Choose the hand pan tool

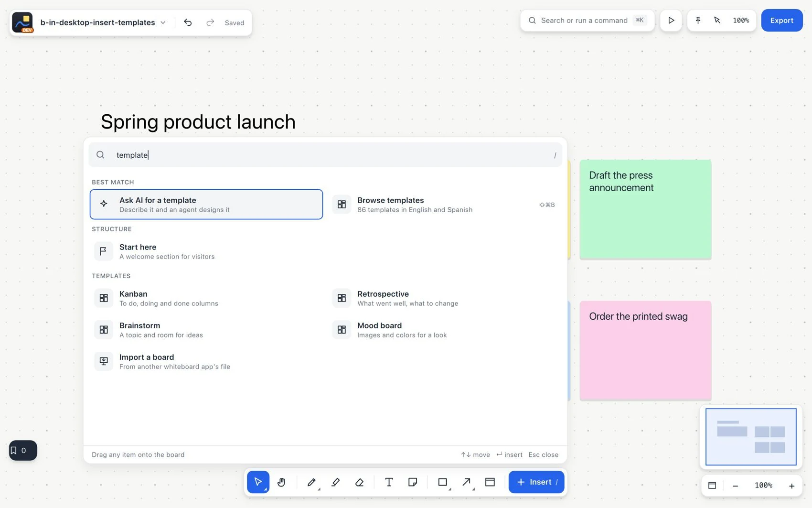(x=281, y=482)
